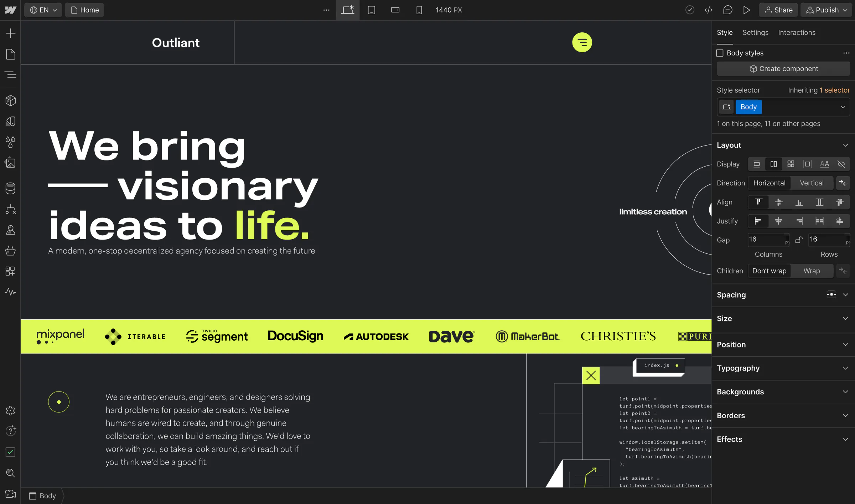855x504 pixels.
Task: Open the Components cube icon
Action: [10, 101]
